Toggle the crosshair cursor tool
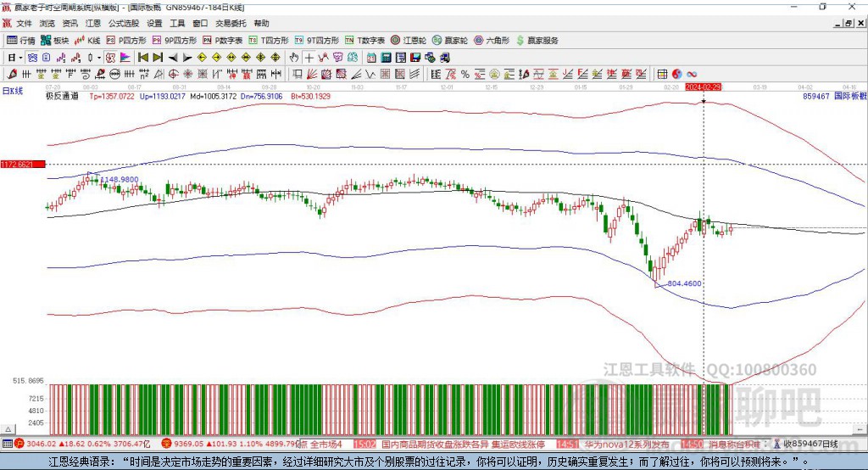 coord(309,57)
